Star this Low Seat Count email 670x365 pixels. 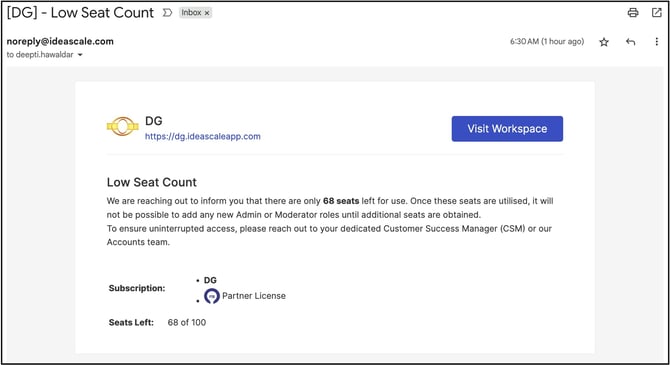coord(604,42)
